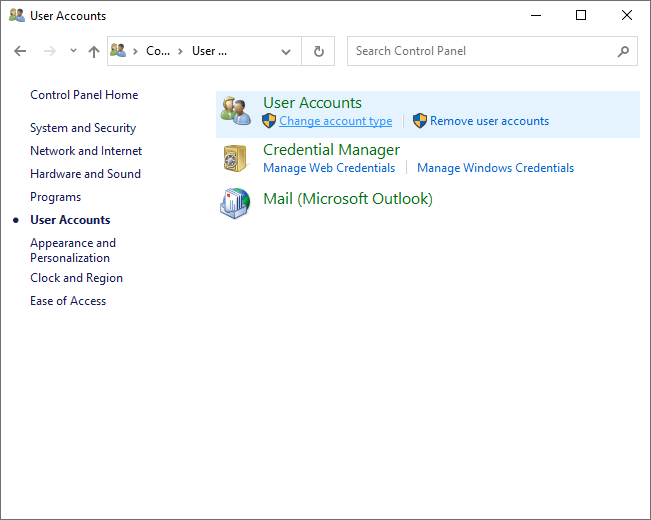
Task: Expand the address bar history dropdown
Action: (x=287, y=51)
